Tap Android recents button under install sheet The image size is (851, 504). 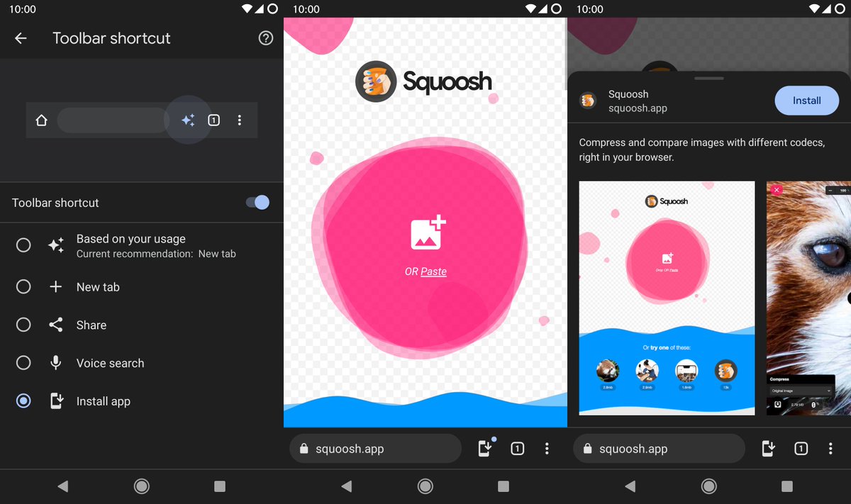pyautogui.click(x=787, y=486)
